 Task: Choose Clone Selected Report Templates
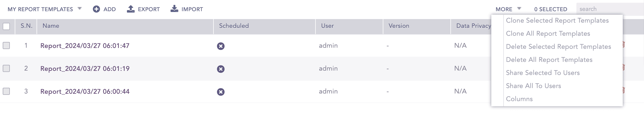click(557, 20)
